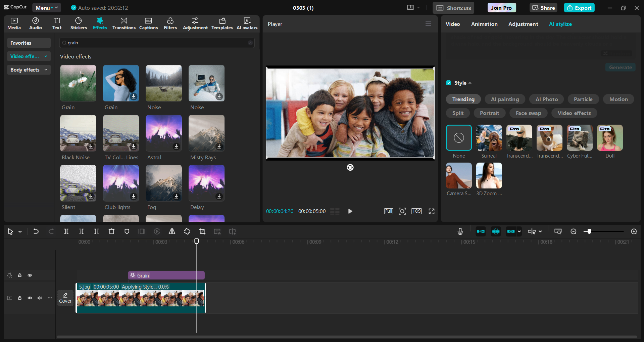The width and height of the screenshot is (644, 342).
Task: Open the Transitions panel
Action: (x=124, y=24)
